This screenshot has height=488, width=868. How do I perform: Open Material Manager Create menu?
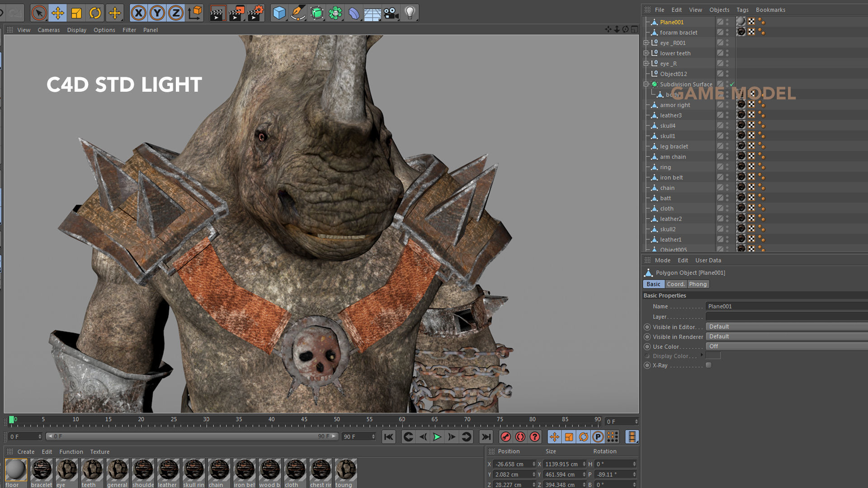coord(26,452)
